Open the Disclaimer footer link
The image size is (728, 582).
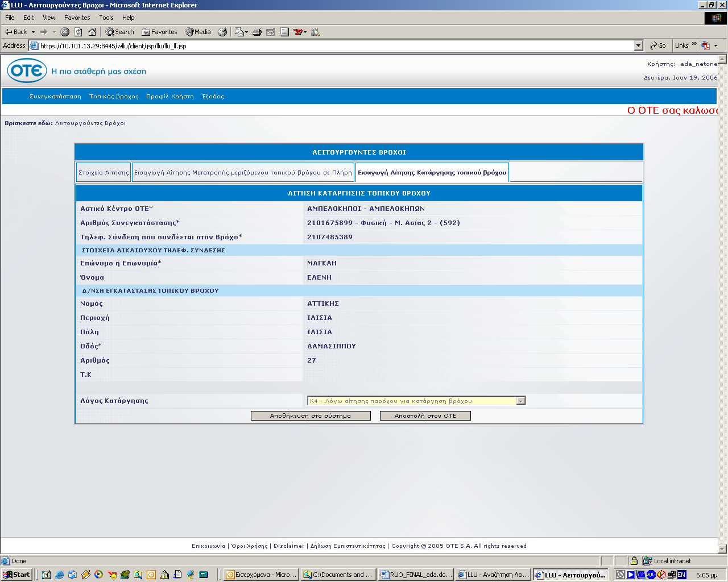289,546
